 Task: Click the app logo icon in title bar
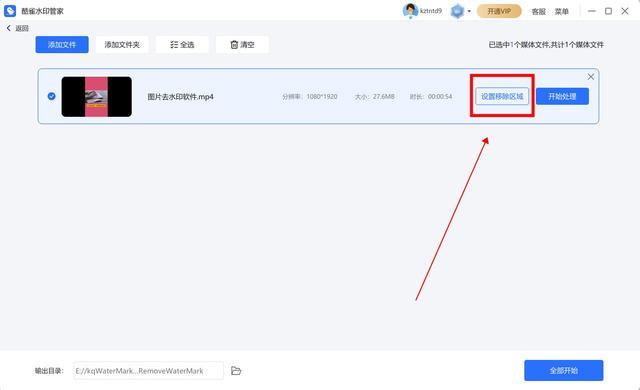tap(9, 11)
